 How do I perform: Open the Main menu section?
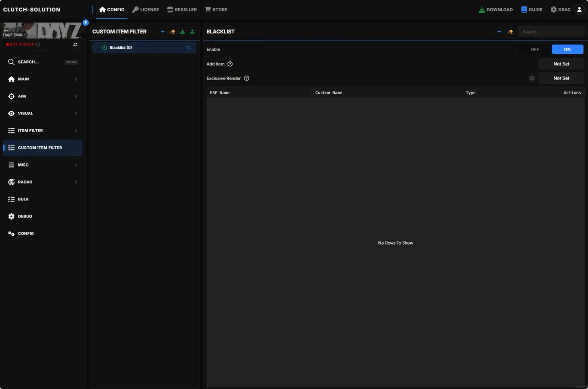tap(43, 79)
